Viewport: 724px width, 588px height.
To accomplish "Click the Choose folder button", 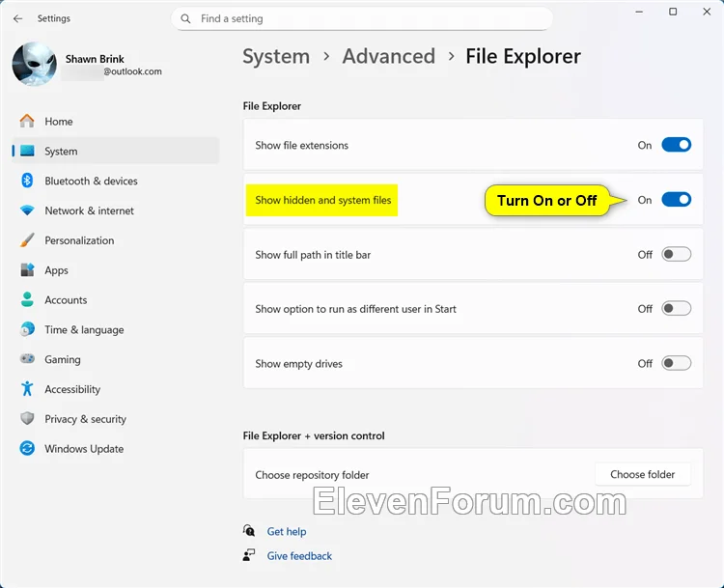I will pyautogui.click(x=643, y=474).
